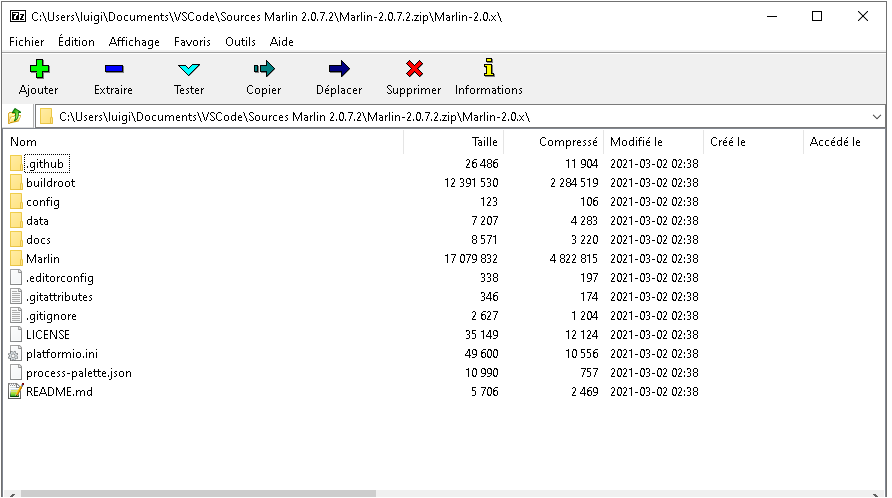Open the Outils menu

(x=240, y=42)
